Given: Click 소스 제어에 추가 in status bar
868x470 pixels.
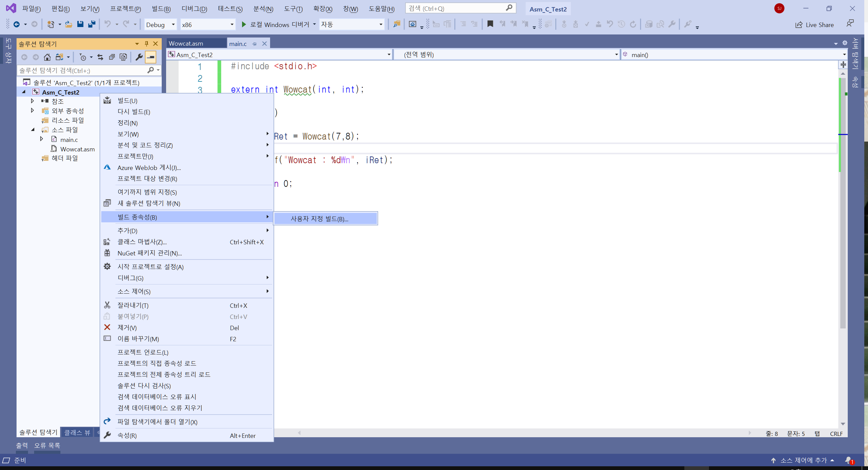Looking at the screenshot, I should [803, 460].
